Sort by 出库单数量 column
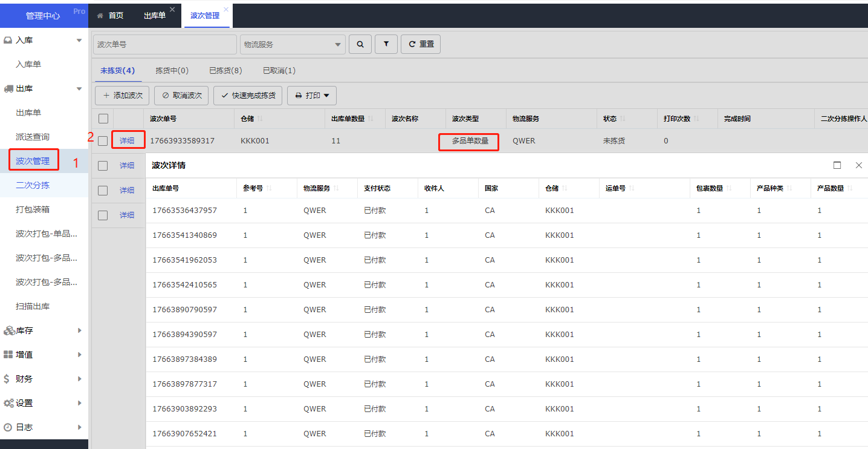868x449 pixels. (371, 119)
